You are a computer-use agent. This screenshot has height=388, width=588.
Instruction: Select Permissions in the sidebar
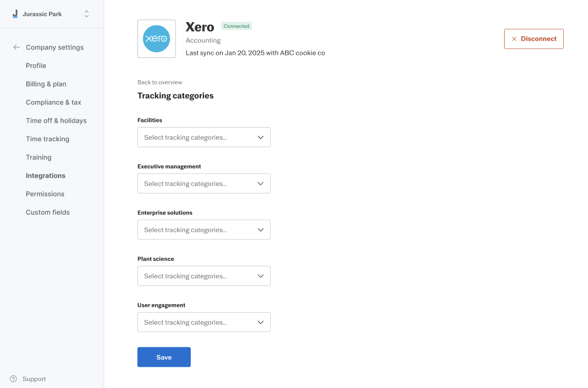45,194
